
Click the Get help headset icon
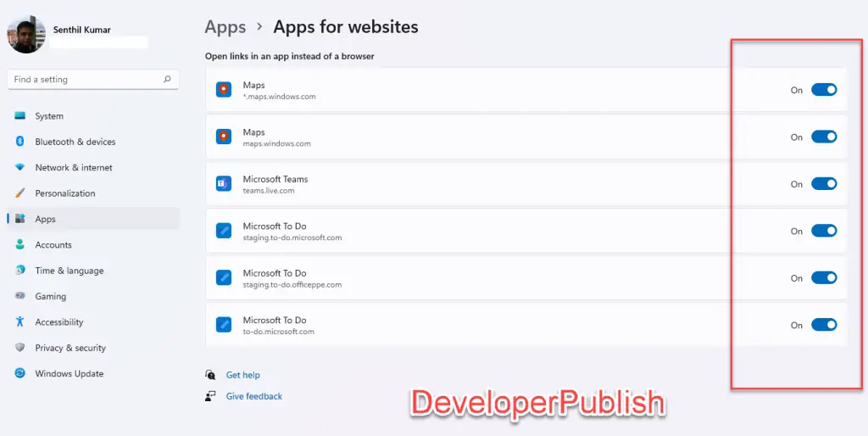click(x=210, y=375)
